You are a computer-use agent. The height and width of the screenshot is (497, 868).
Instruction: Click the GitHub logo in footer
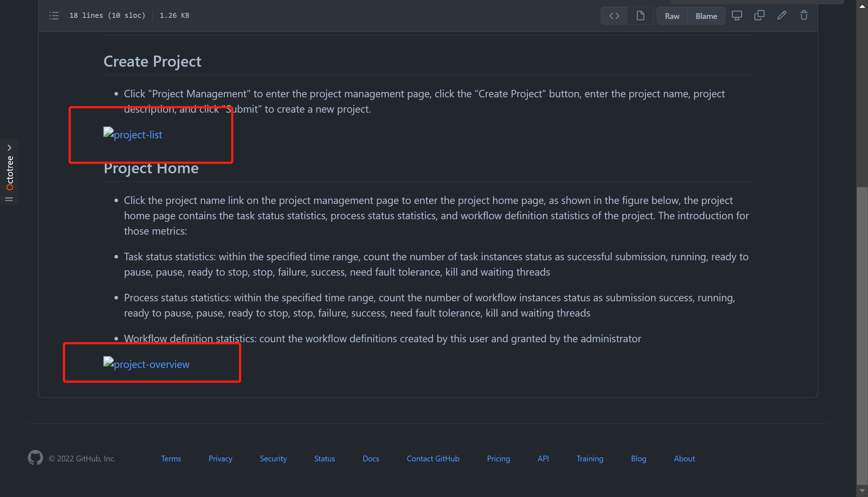[35, 458]
